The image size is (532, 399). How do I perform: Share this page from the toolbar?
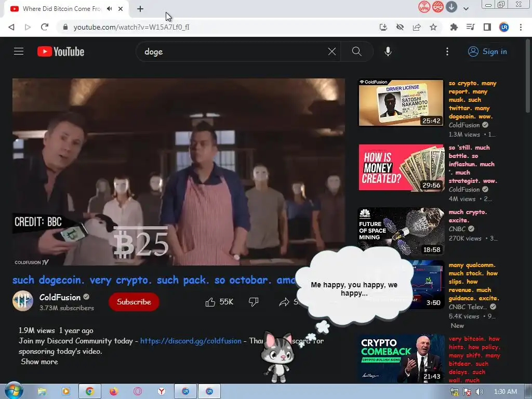click(x=417, y=27)
